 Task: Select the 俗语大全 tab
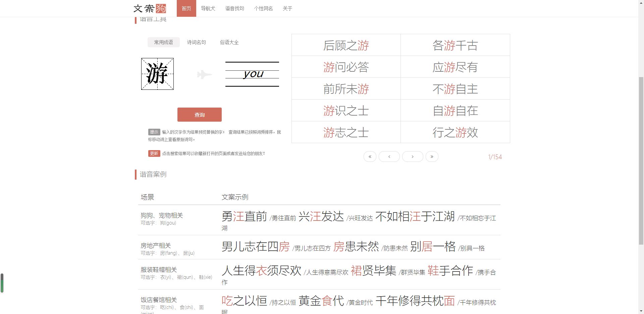point(229,42)
